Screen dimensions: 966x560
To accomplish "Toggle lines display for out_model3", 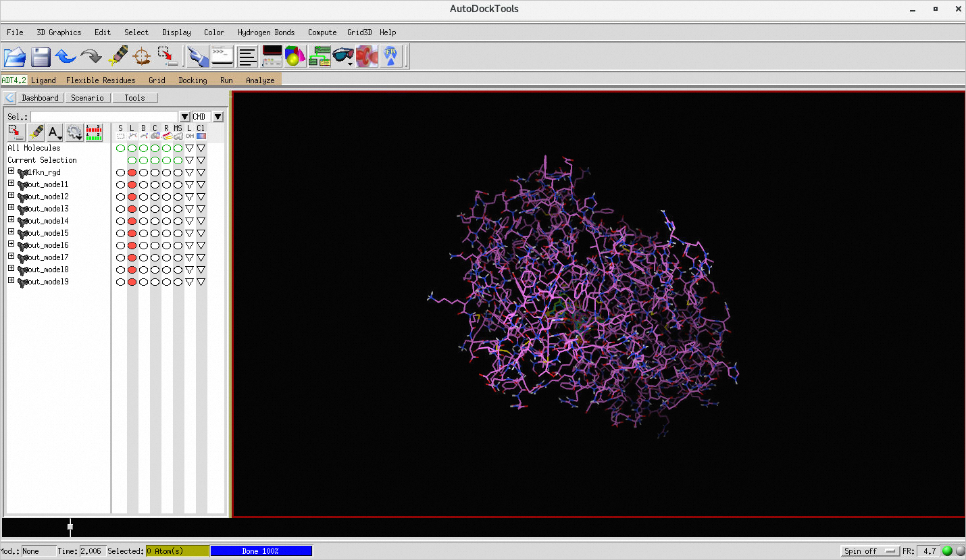I will (132, 209).
